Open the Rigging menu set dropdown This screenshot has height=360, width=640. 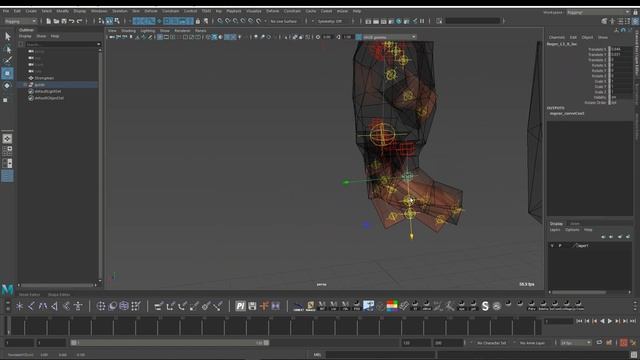pyautogui.click(x=20, y=21)
